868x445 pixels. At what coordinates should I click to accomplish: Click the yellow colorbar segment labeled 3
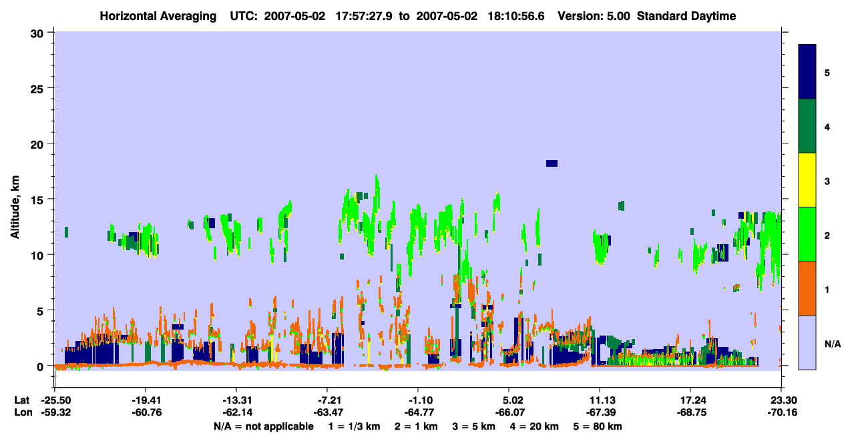(807, 180)
